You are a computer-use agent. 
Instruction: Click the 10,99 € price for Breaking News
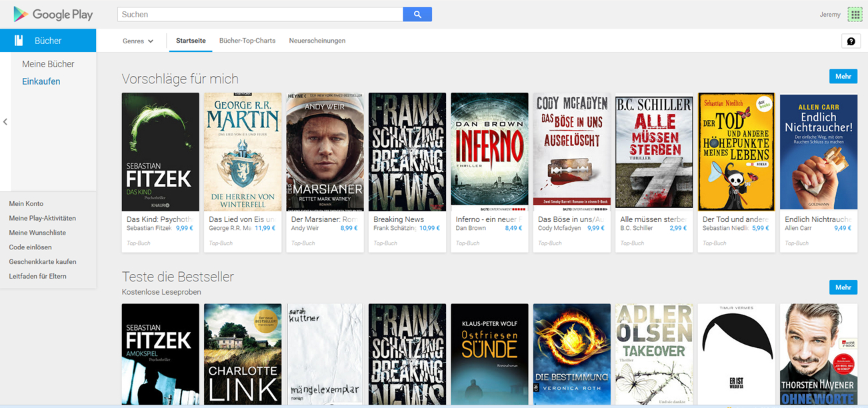(x=430, y=228)
